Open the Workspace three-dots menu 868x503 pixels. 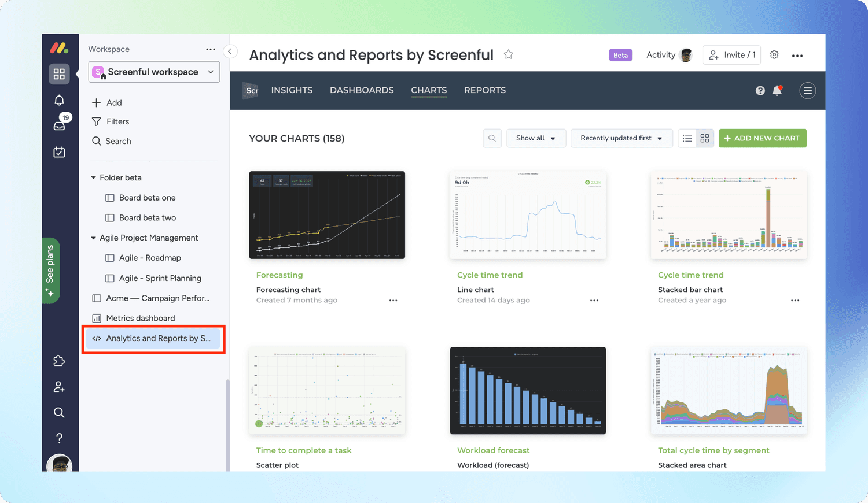coord(211,49)
